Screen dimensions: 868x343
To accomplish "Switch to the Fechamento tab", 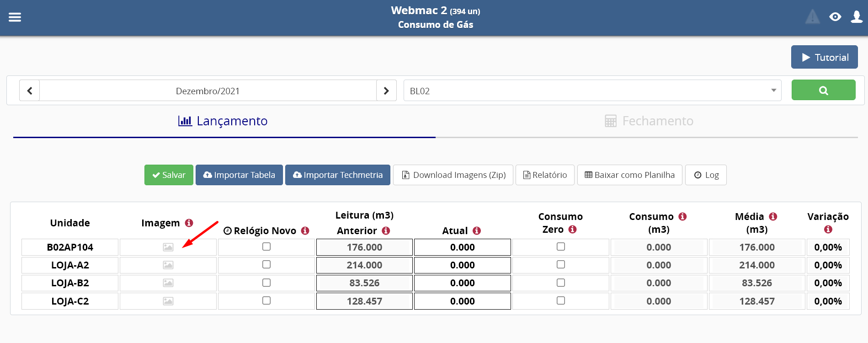I will [x=649, y=121].
